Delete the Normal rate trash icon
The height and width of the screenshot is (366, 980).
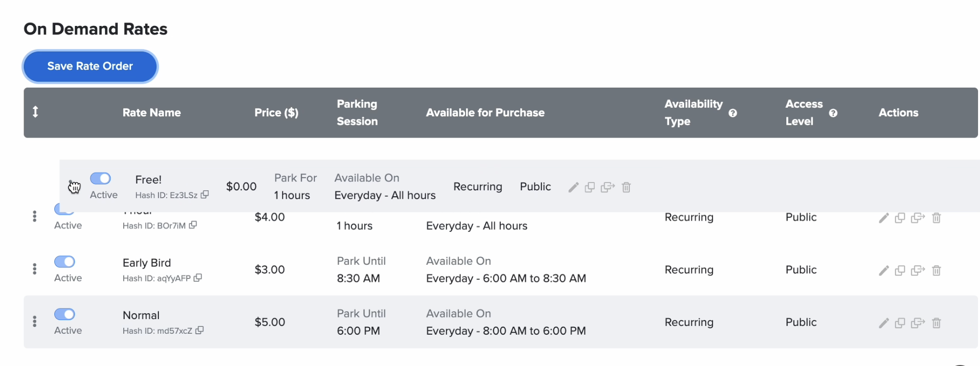point(936,323)
